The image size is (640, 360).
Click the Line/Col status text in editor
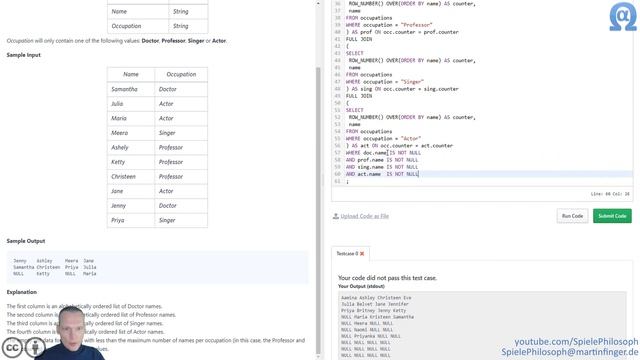(610, 194)
